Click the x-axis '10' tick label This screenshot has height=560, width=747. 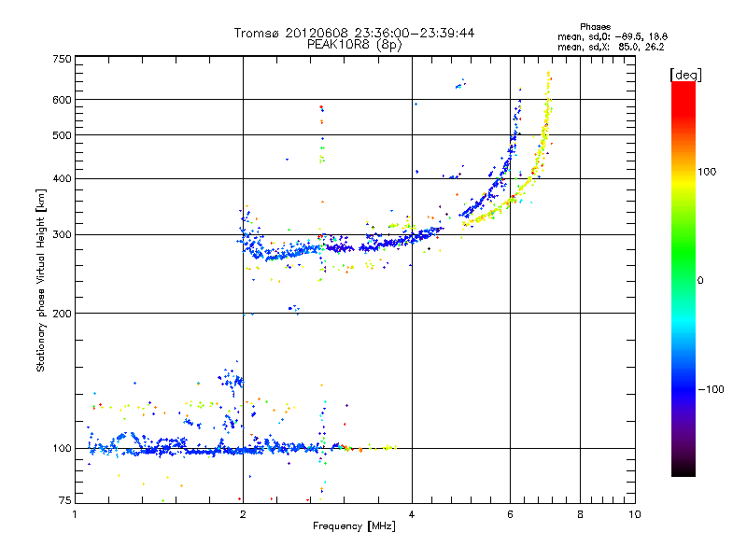coord(635,514)
